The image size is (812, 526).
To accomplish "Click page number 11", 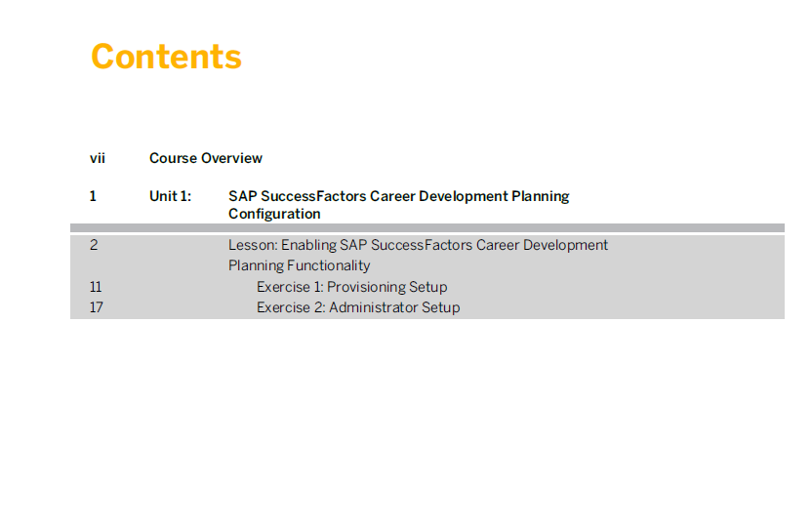I will coord(96,287).
